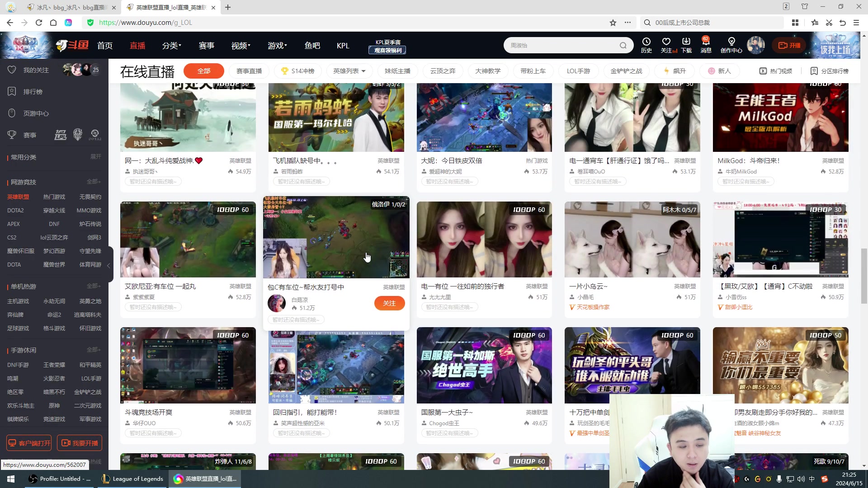Click the KPL夏季赛 观赛领福利 banner
The image size is (868, 488).
point(388,46)
